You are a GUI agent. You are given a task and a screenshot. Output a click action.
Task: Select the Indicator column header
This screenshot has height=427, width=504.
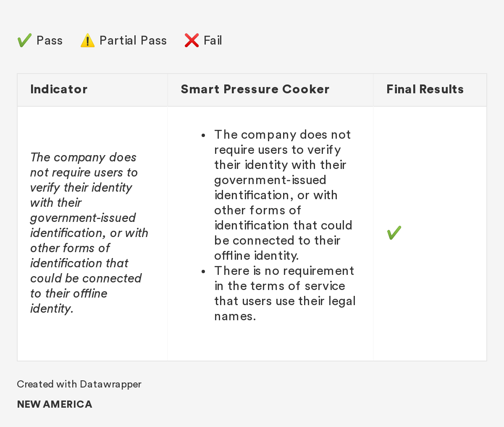click(59, 89)
